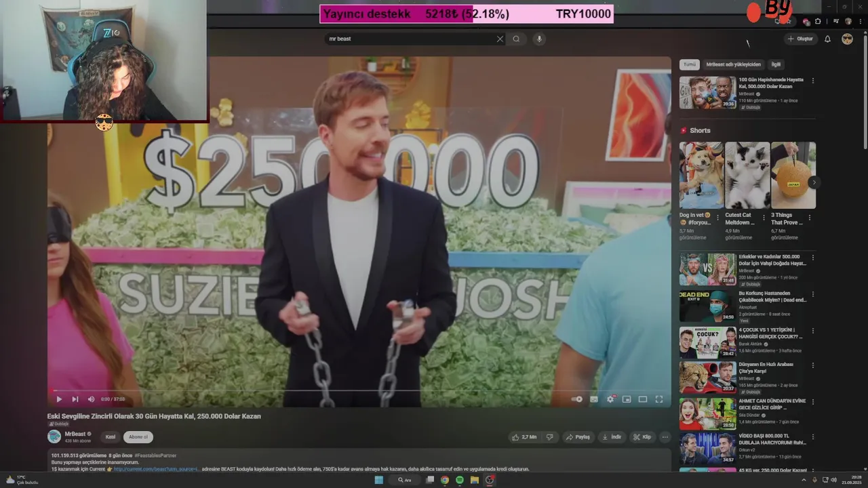Open Chrome three-dot menu
Image resolution: width=868 pixels, height=488 pixels.
pyautogui.click(x=860, y=22)
